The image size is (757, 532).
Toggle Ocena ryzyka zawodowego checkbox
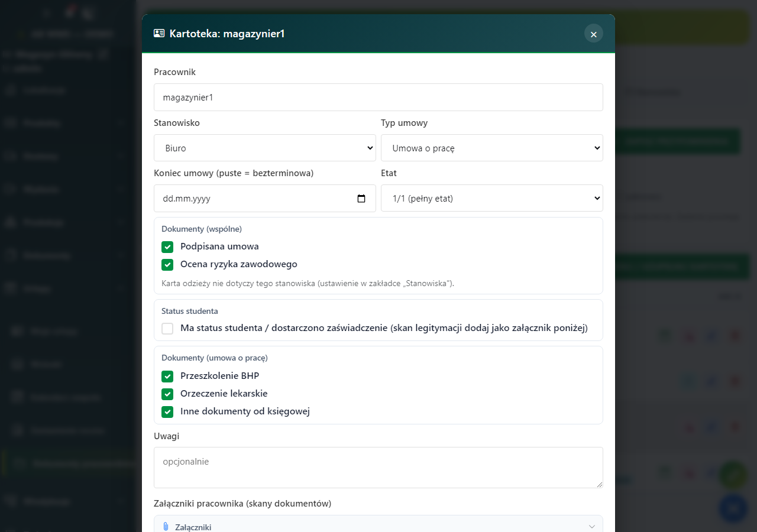167,264
